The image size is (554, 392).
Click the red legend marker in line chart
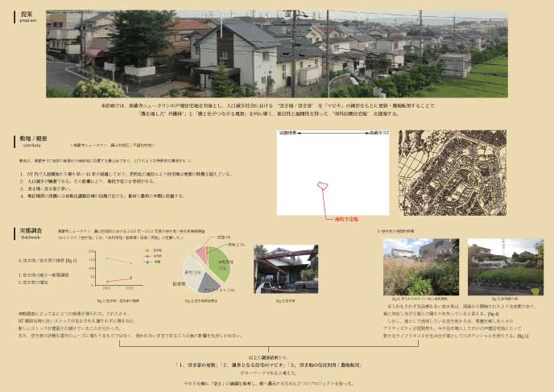pyautogui.click(x=148, y=256)
